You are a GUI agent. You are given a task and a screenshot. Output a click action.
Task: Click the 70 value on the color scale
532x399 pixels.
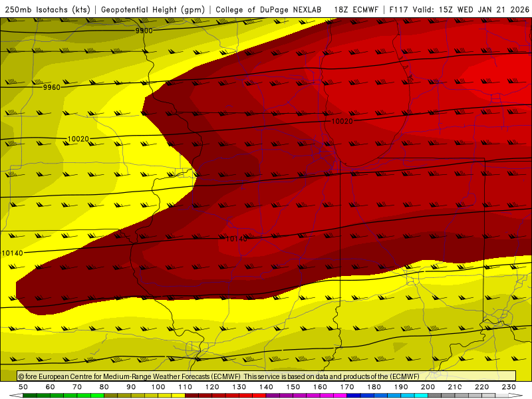(x=77, y=387)
